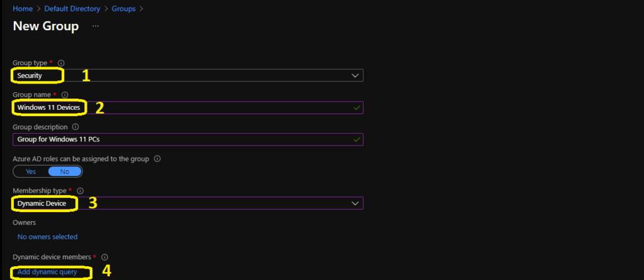644x280 pixels.
Task: Open the Add dynamic query link
Action: tap(47, 272)
